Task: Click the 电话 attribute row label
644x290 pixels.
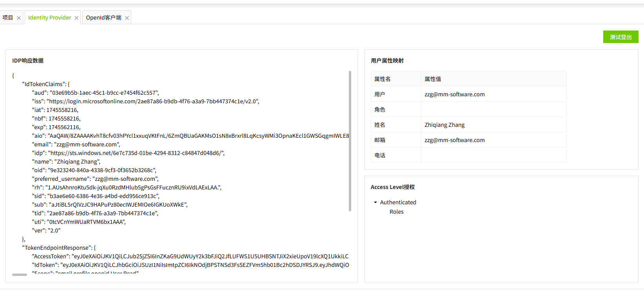Action: [379, 155]
